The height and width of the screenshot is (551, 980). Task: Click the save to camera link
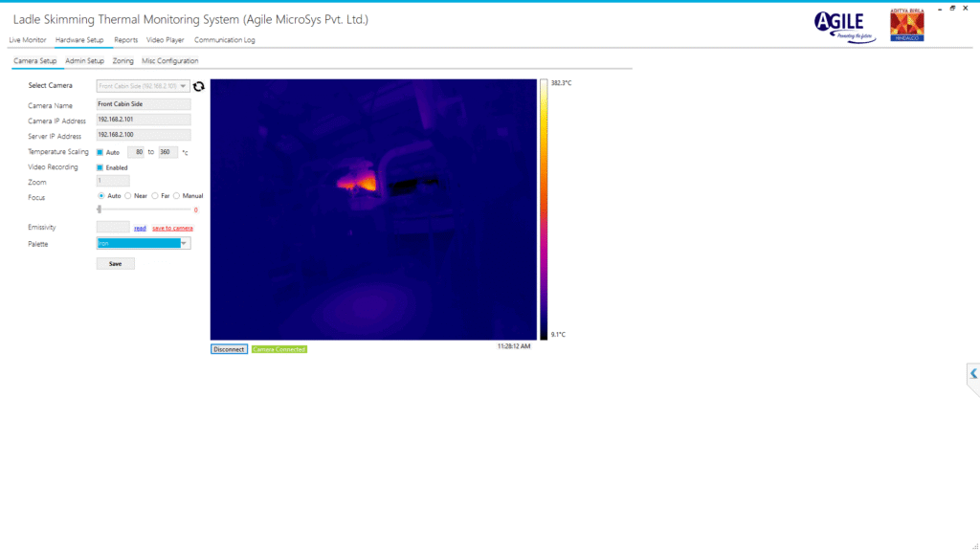tap(172, 228)
